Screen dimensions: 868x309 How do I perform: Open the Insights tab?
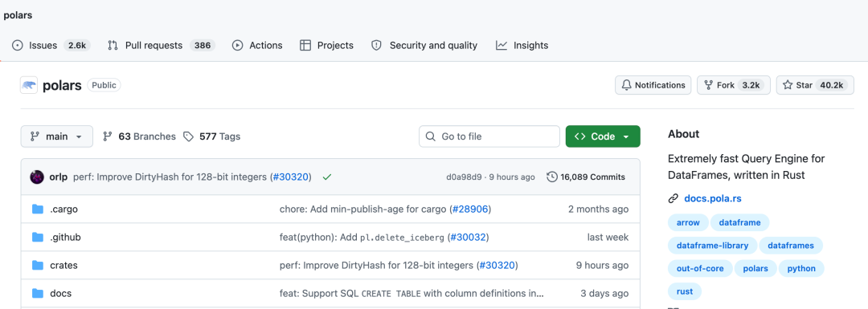click(522, 45)
